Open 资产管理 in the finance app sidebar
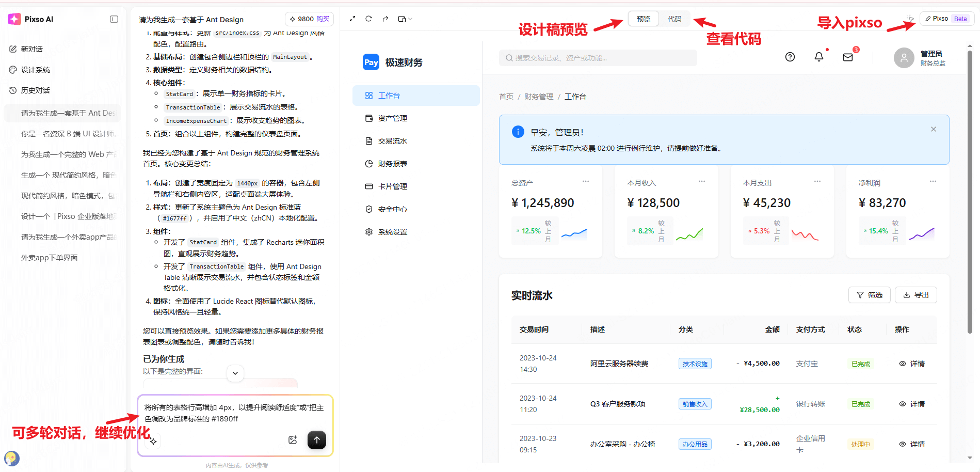 pyautogui.click(x=393, y=118)
